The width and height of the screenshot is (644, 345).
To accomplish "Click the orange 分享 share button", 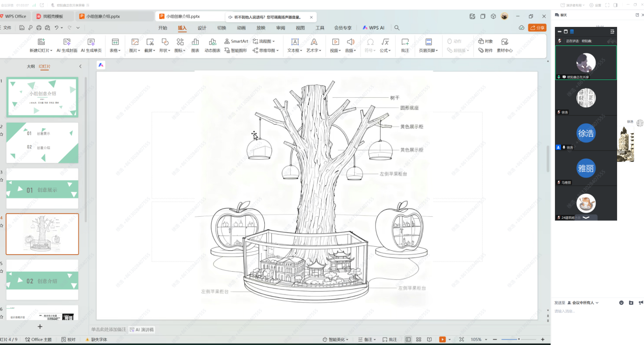I will [537, 28].
